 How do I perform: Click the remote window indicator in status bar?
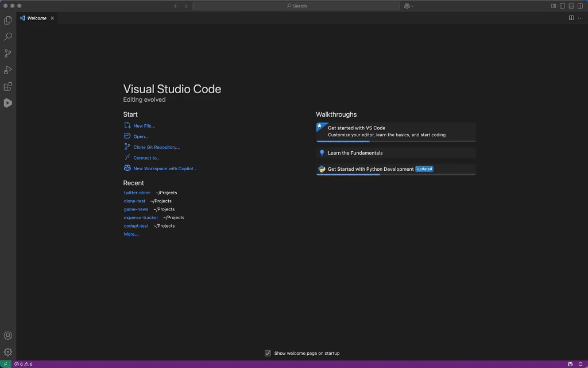click(x=6, y=364)
